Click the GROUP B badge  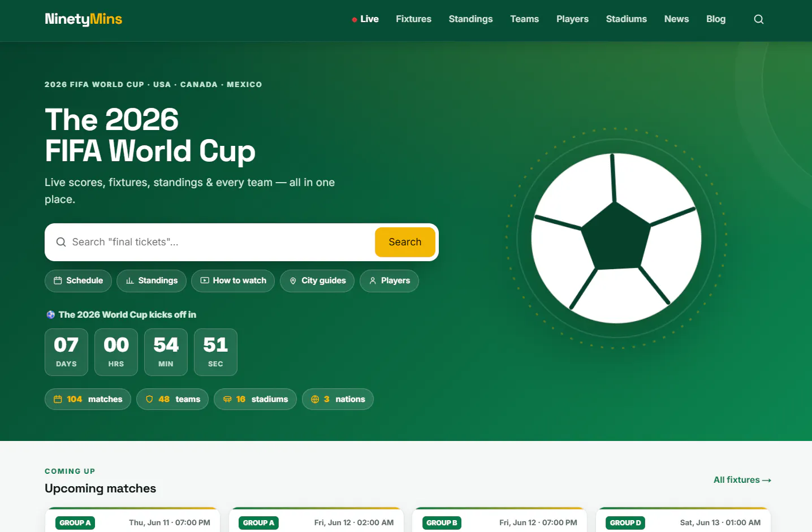[x=442, y=523]
